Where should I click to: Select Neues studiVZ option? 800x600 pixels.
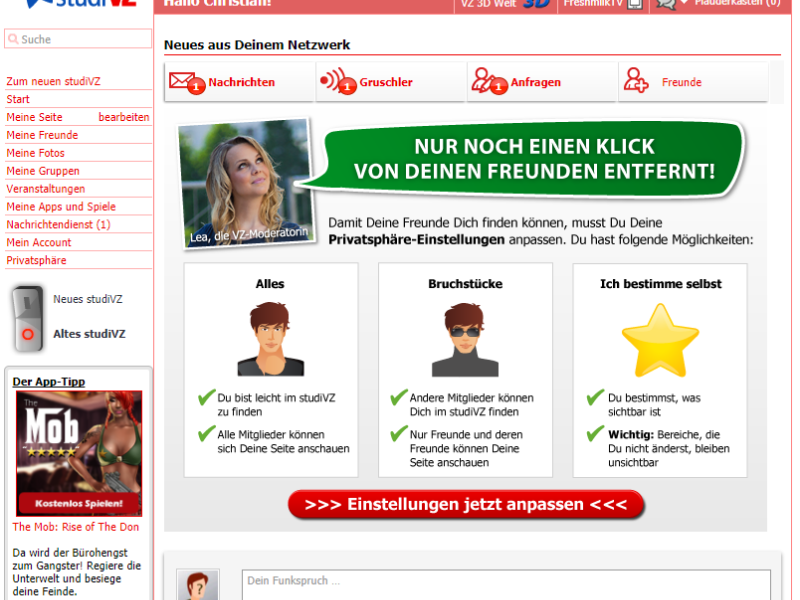88,299
